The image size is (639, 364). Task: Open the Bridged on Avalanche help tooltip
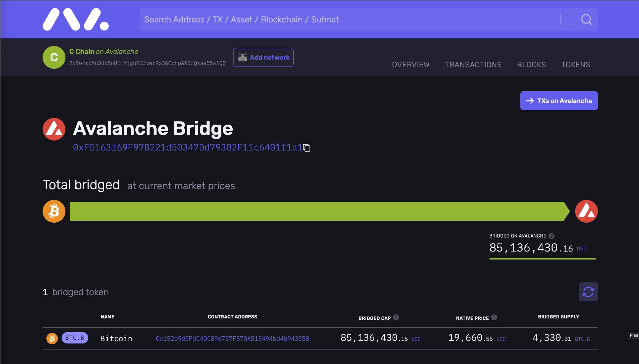(x=551, y=236)
